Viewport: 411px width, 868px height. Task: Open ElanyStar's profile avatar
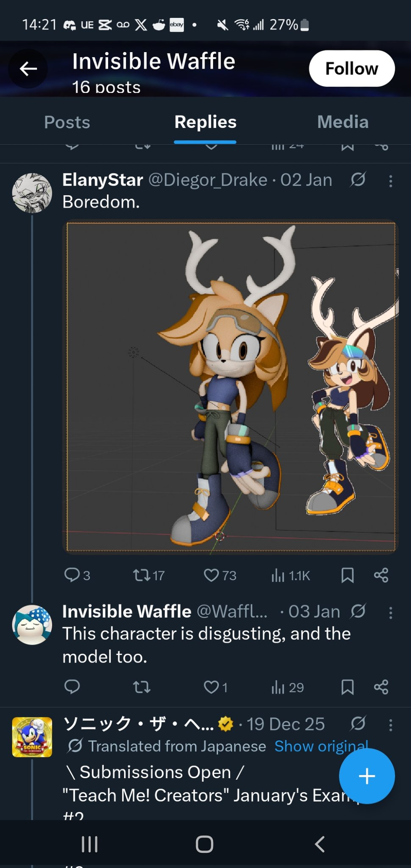32,193
